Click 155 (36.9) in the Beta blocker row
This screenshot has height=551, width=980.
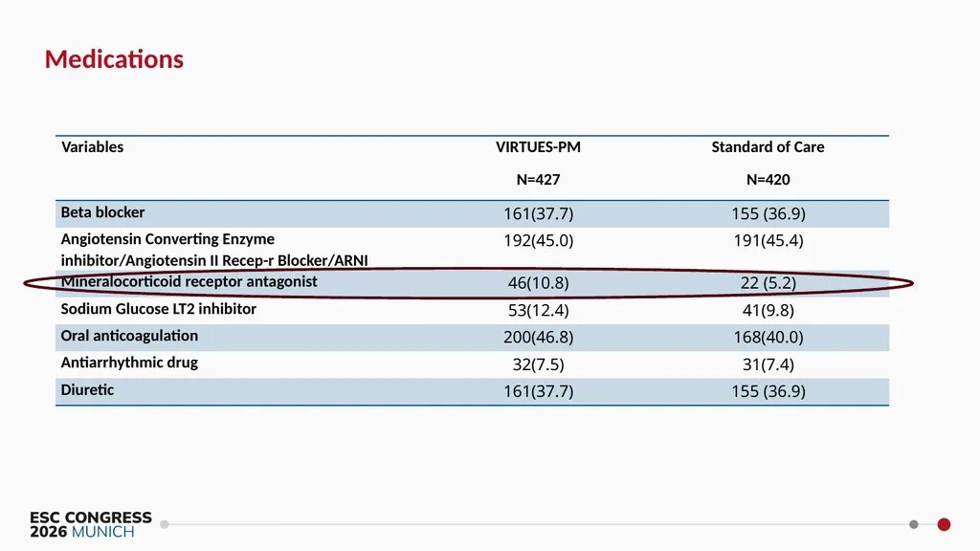[768, 213]
